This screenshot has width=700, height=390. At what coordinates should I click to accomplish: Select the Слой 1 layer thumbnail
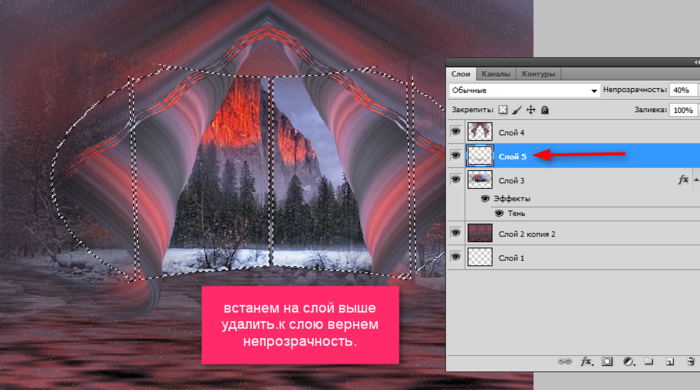(x=480, y=257)
